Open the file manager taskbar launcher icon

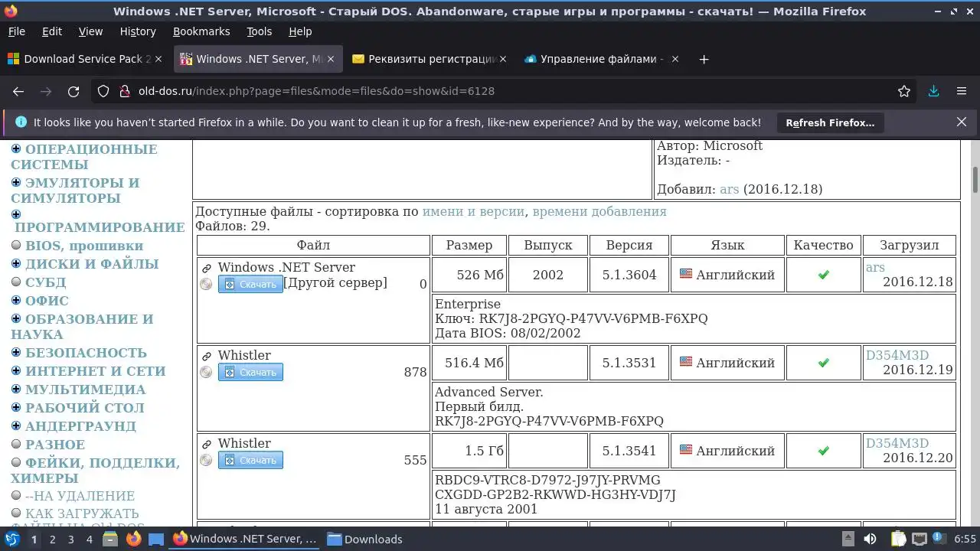[109, 539]
